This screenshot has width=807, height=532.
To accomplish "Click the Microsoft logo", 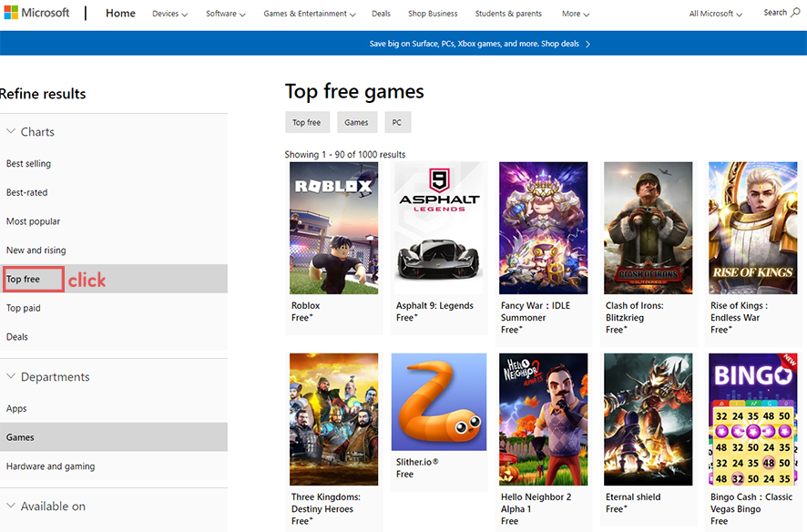I will [36, 13].
